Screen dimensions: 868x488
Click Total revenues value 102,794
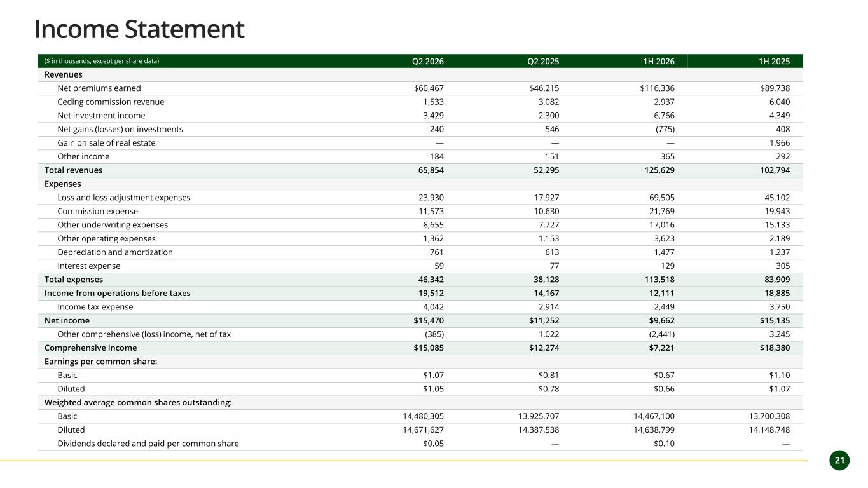[774, 170]
